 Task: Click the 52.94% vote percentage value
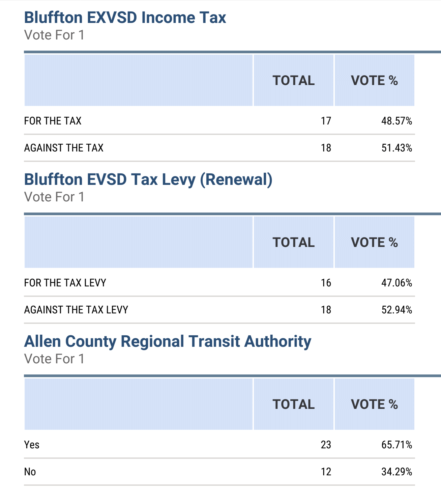[397, 310]
